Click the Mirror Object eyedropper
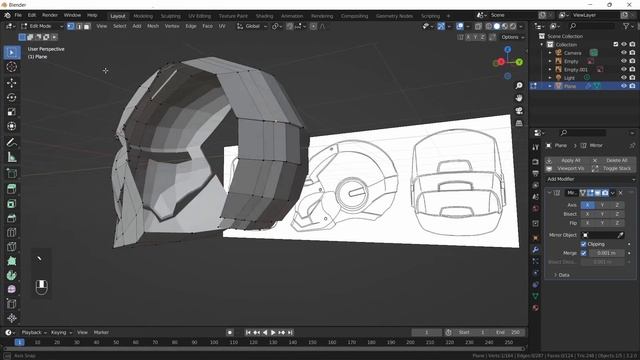This screenshot has width=640, height=360. tap(620, 235)
